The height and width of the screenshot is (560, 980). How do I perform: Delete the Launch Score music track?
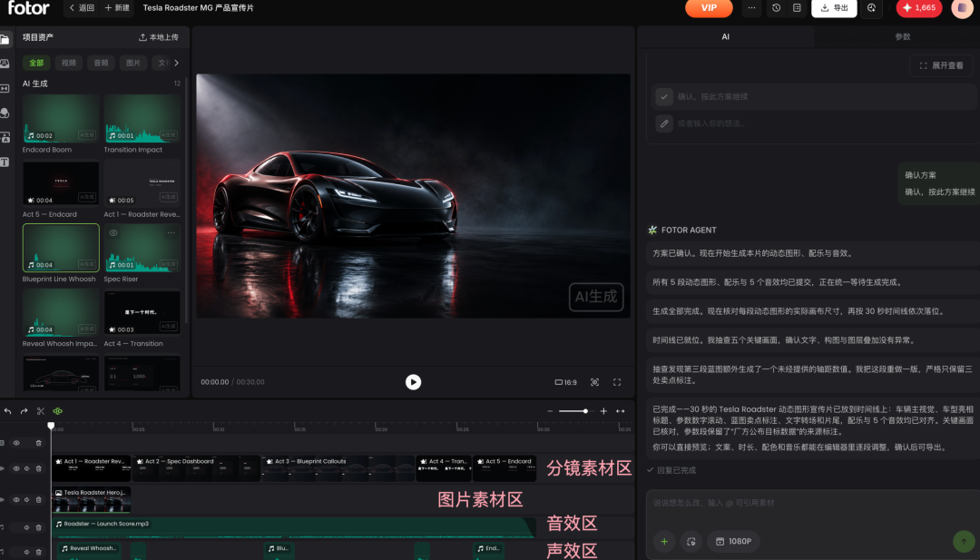click(38, 527)
